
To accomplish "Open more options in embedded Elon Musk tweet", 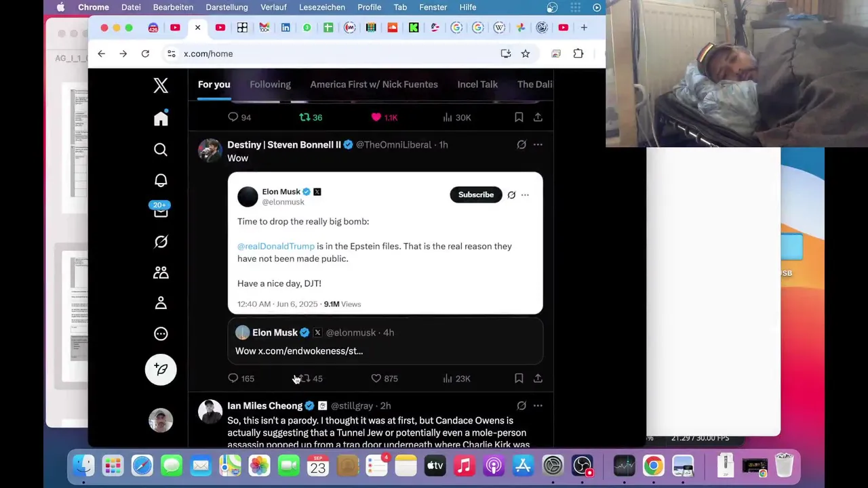I will (525, 195).
